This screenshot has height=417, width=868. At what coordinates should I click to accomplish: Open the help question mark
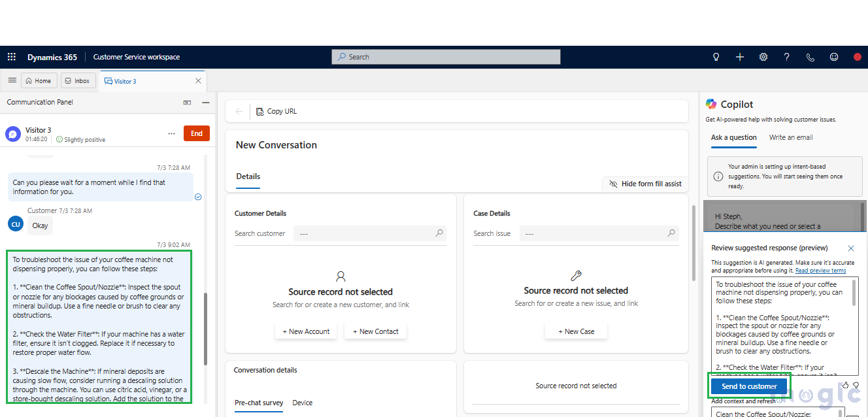[787, 57]
